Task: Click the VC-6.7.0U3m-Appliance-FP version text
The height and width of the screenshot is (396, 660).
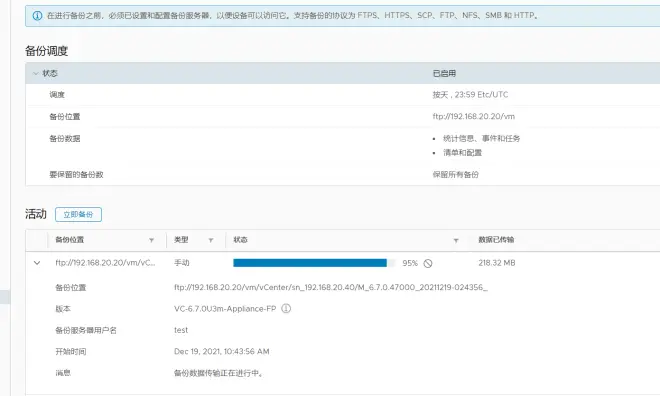Action: (225, 309)
